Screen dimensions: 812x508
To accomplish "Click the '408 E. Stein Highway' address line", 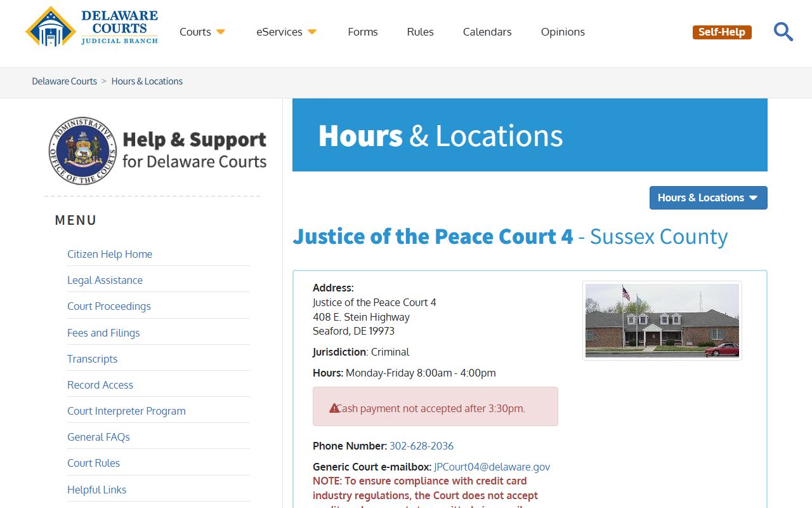I will click(x=361, y=317).
